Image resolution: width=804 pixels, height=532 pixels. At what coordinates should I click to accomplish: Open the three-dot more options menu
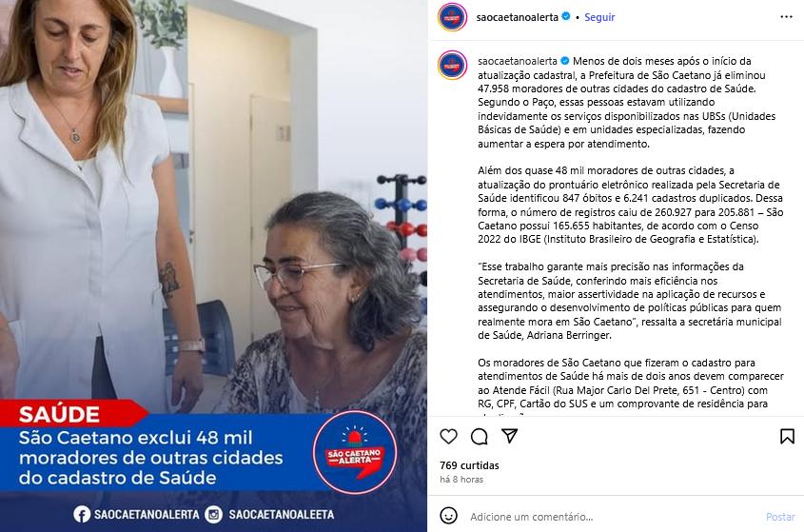point(786,17)
